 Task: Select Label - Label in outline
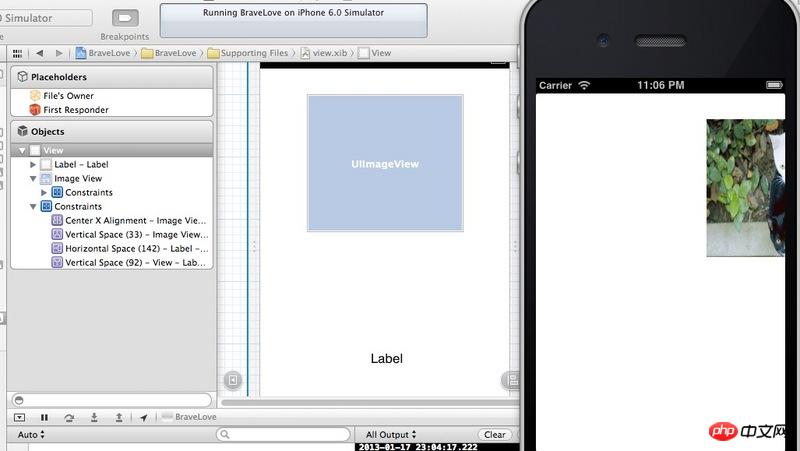click(x=81, y=164)
